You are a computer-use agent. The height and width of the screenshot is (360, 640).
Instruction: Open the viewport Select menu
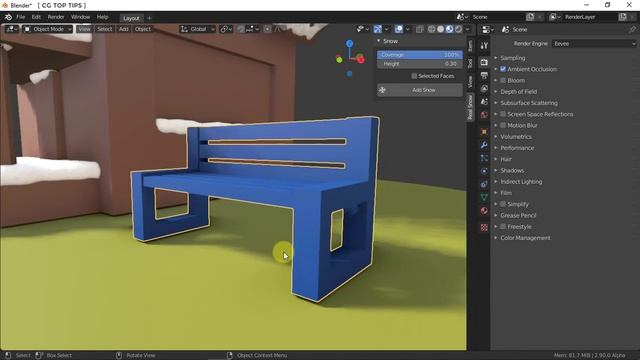tap(104, 29)
